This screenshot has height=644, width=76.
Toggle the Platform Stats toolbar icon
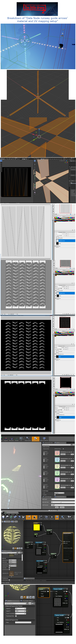coord(62,517)
